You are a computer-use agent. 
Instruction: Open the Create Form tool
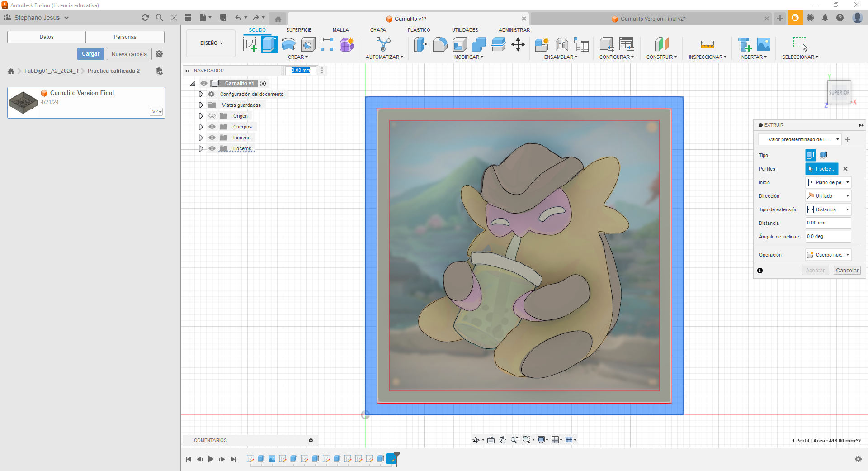tap(347, 44)
